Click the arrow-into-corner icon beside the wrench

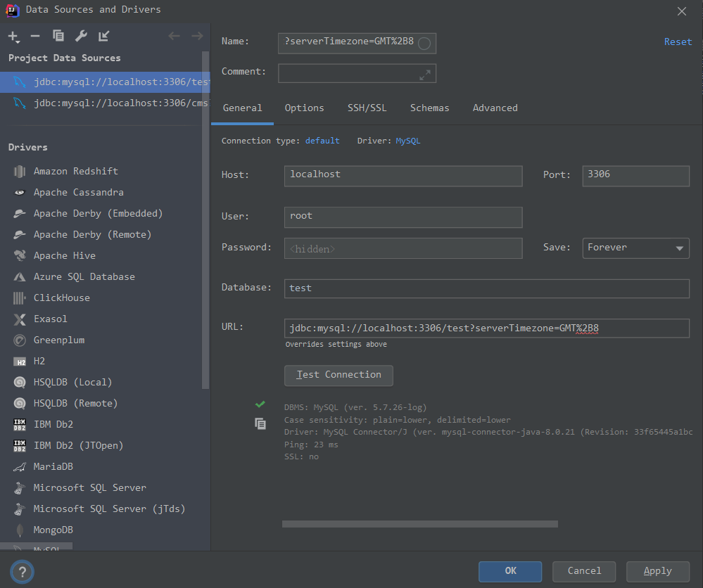click(104, 36)
